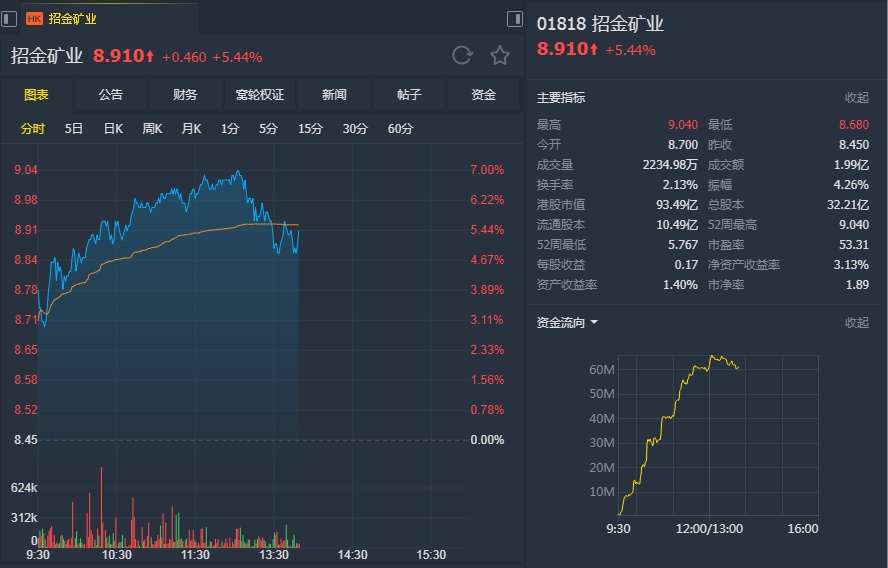Collapse the 主要指标 section
The height and width of the screenshot is (568, 888).
[x=857, y=98]
